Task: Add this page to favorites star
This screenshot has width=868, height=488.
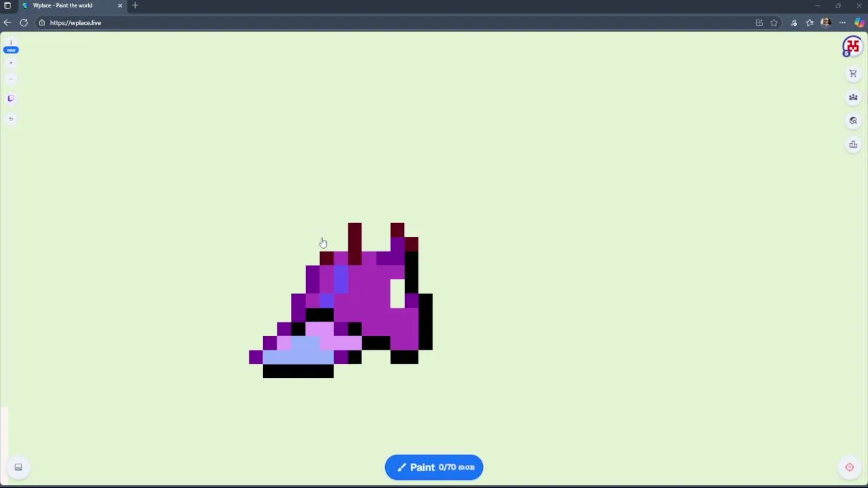Action: click(774, 22)
